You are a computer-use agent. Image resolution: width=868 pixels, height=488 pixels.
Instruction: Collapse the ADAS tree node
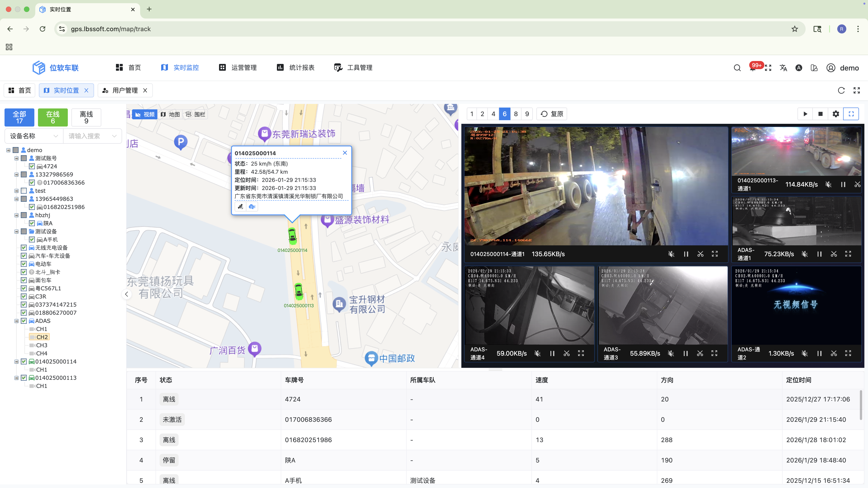[16, 321]
